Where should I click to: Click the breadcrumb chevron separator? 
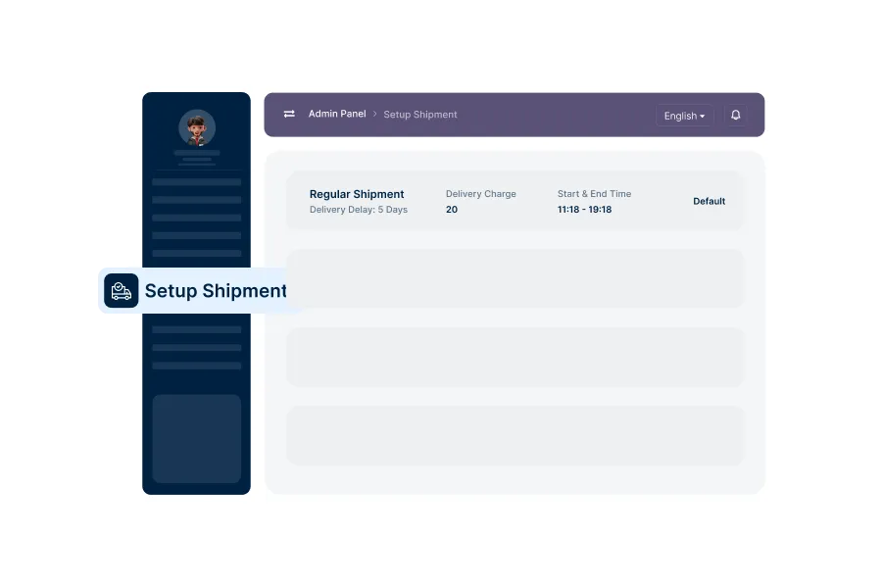point(374,115)
